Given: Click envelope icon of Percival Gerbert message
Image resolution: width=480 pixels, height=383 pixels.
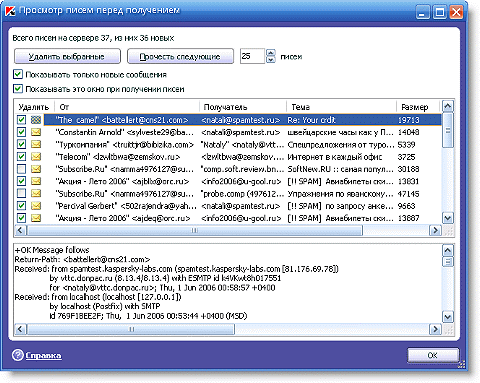Looking at the screenshot, I should click(x=36, y=206).
